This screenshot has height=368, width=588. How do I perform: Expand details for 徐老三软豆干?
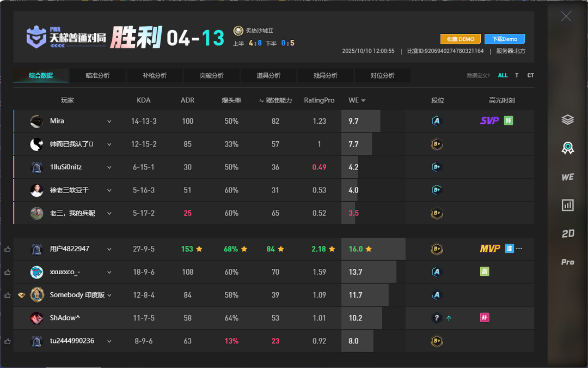[109, 190]
